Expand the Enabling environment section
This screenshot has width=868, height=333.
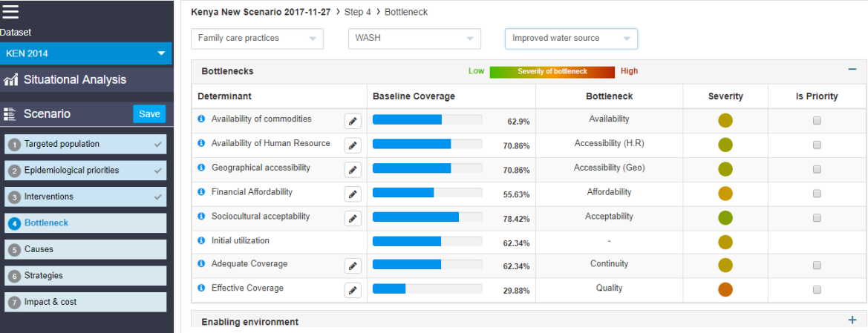pyautogui.click(x=852, y=320)
